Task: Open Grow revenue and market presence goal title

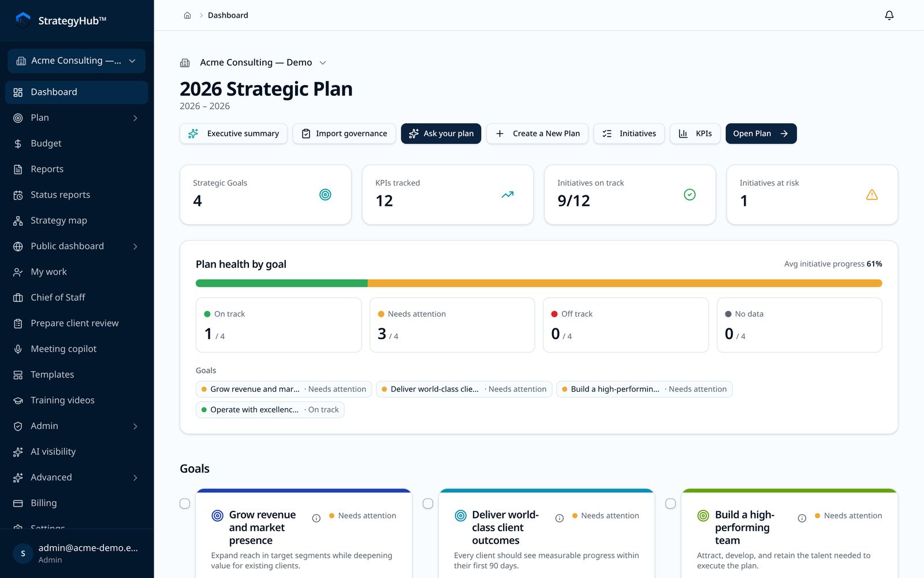Action: (262, 528)
